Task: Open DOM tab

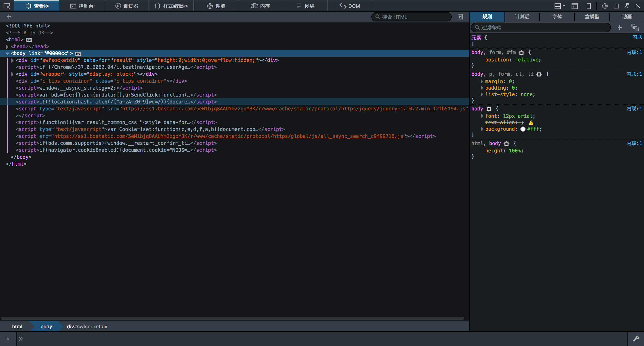Action: (350, 6)
